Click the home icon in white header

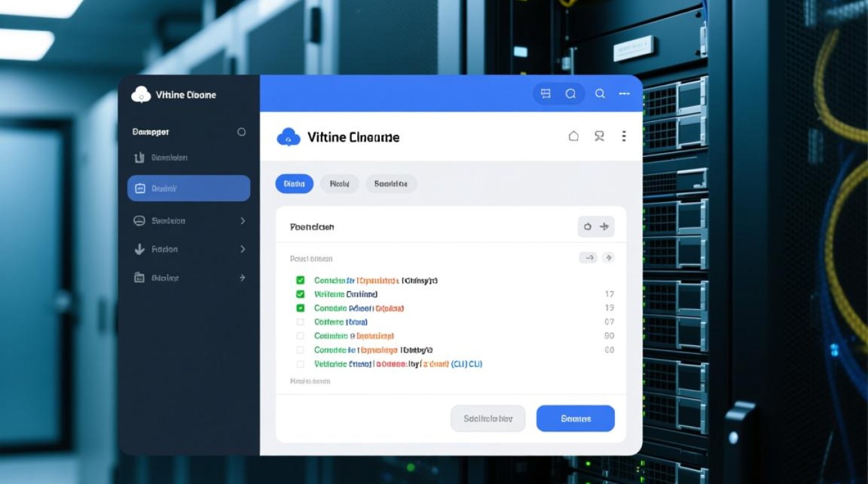click(x=573, y=136)
